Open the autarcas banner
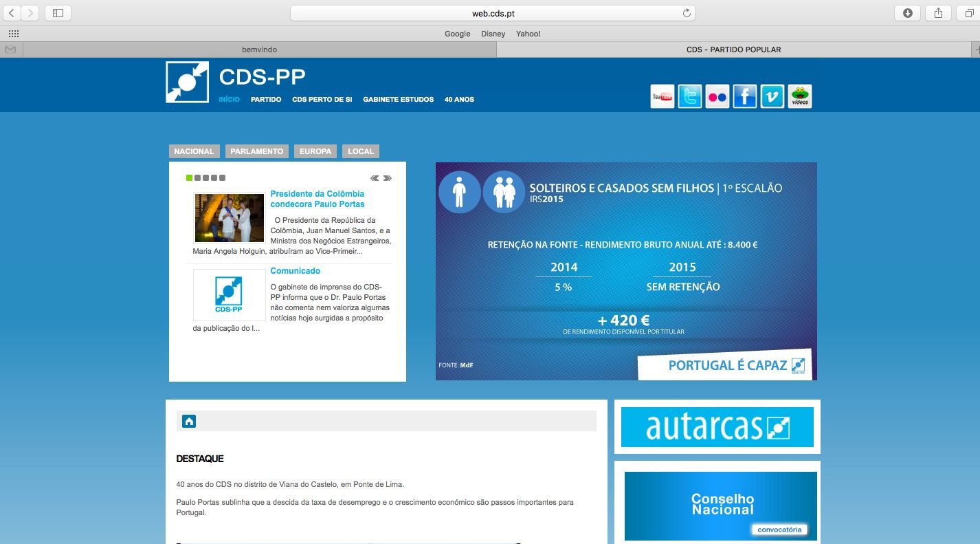The height and width of the screenshot is (544, 980). [717, 427]
